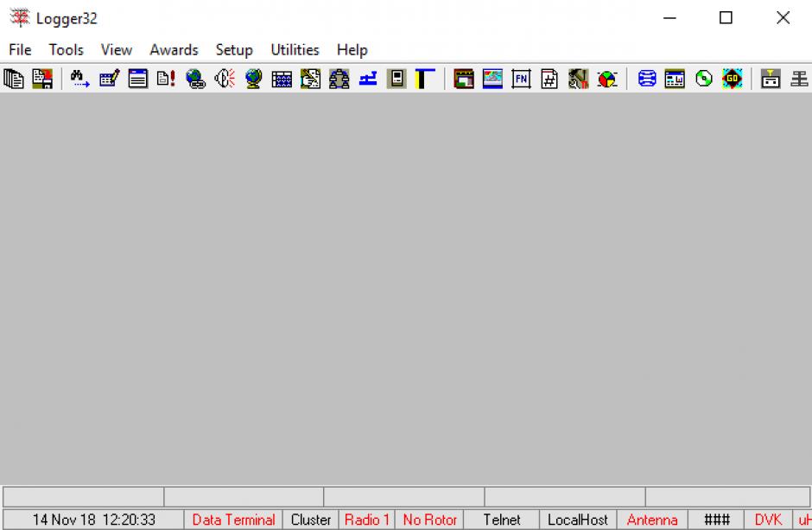Click the Telnet status bar panel

(x=502, y=520)
